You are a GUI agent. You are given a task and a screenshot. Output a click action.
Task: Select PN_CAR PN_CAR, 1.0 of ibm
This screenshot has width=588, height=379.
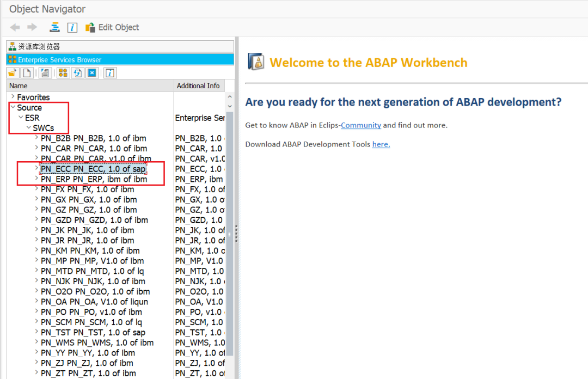point(94,149)
